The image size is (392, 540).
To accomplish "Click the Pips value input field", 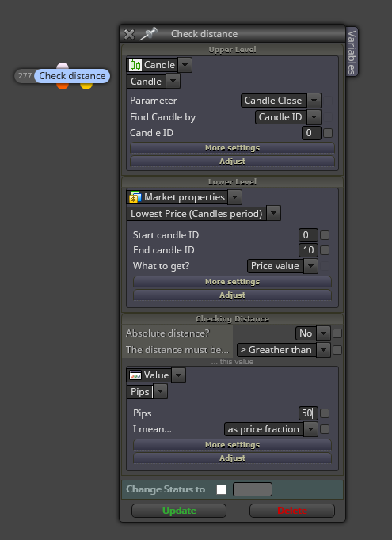I will tap(308, 413).
